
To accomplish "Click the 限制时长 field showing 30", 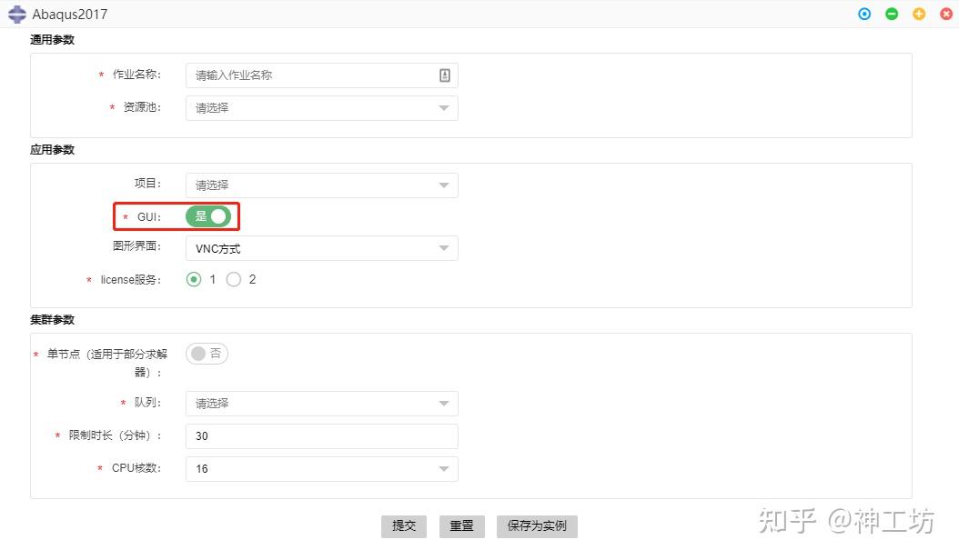I will click(x=322, y=435).
